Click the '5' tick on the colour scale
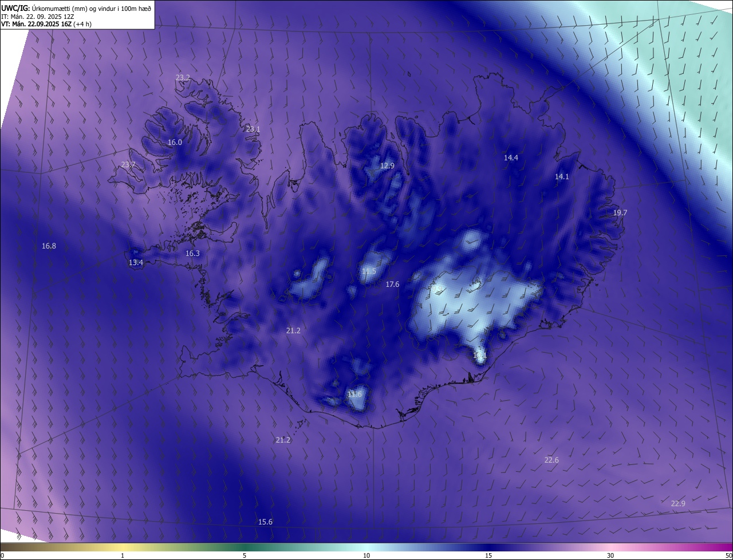 point(245,556)
